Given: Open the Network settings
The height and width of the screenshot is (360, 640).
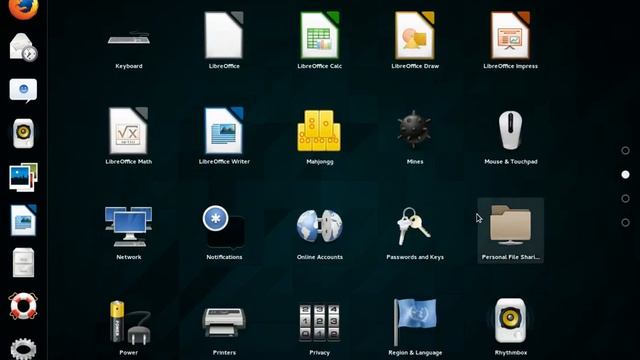Looking at the screenshot, I should click(x=129, y=227).
